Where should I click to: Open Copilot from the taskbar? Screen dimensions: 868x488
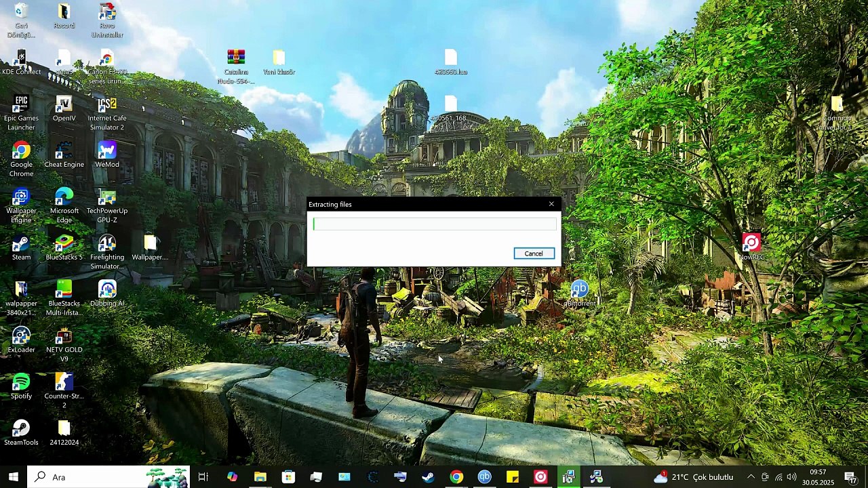(232, 477)
